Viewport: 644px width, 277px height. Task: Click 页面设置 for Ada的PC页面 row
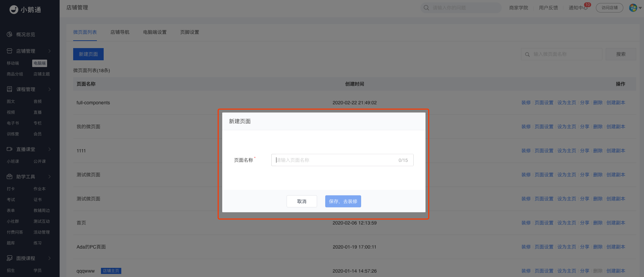pos(544,247)
